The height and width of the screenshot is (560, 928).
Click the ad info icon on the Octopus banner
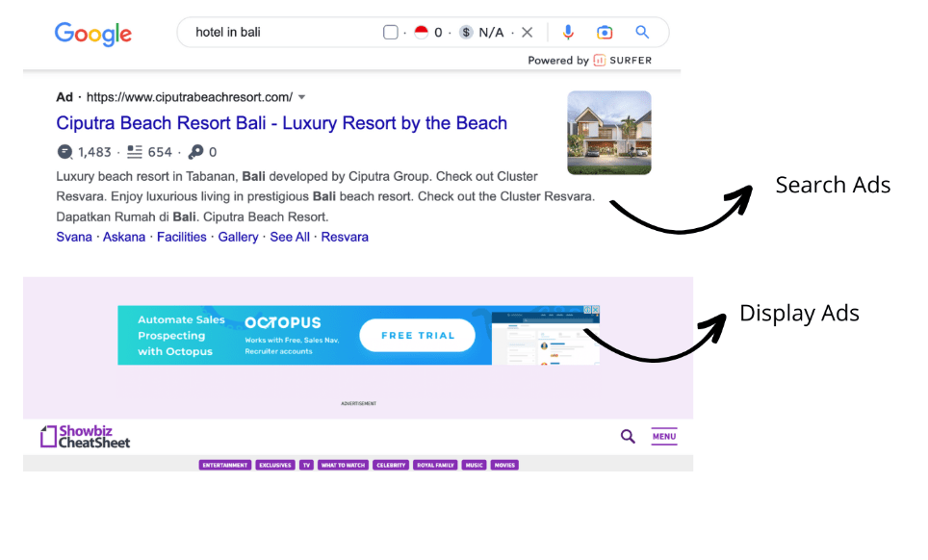[587, 309]
